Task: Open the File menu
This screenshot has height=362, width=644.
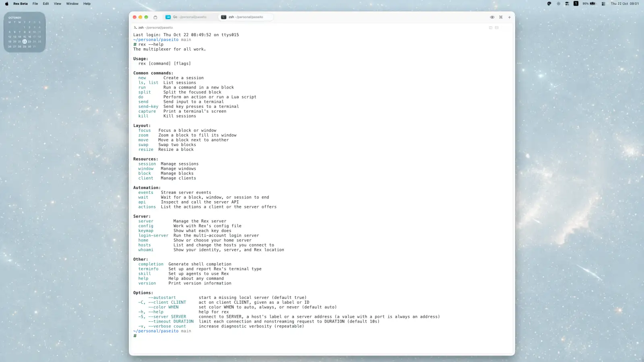Action: pyautogui.click(x=35, y=4)
